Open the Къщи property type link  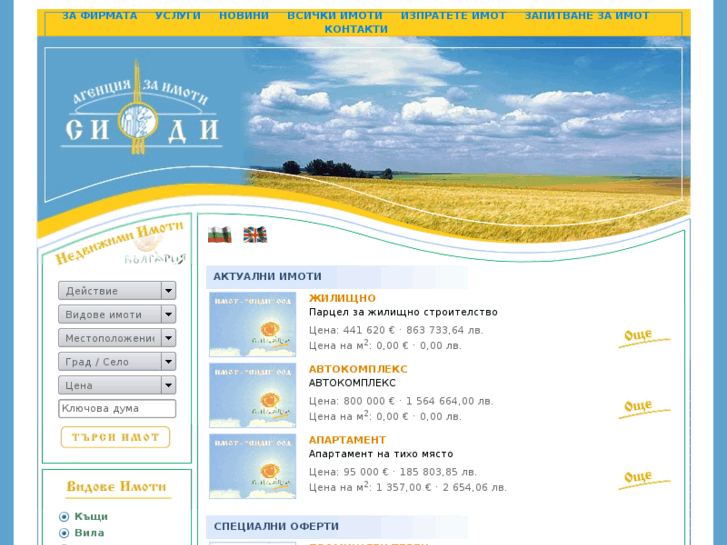(91, 516)
